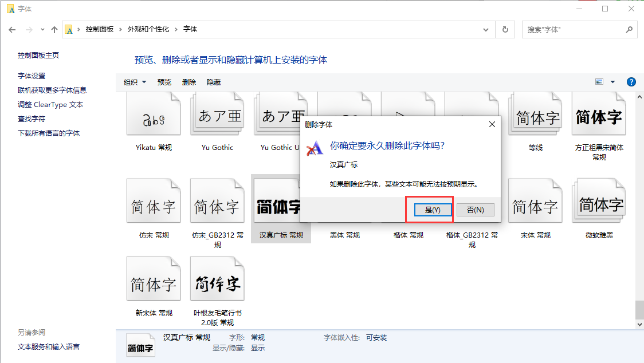The width and height of the screenshot is (644, 363).
Task: Click the details pane font preview thumbnail
Action: tap(140, 346)
